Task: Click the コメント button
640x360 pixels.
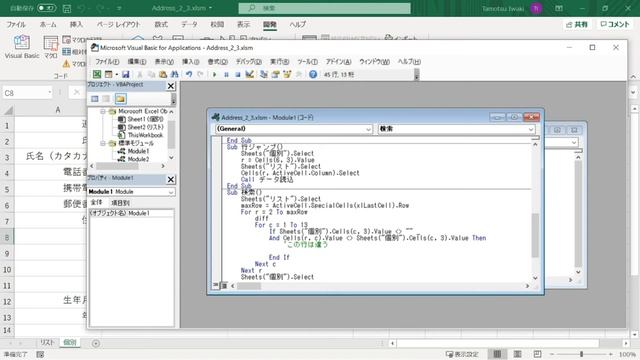Action: (615, 24)
